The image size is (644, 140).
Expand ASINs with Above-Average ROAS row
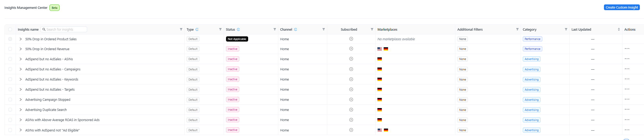21,120
